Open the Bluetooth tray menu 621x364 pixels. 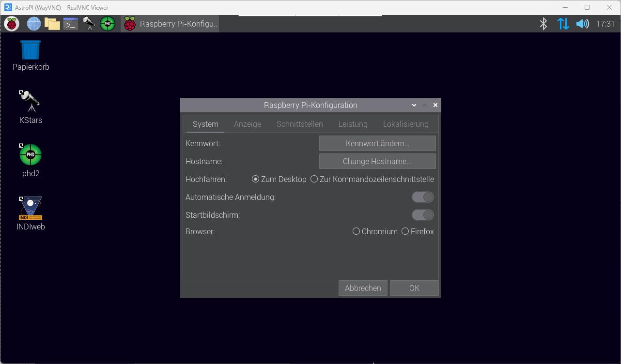click(x=543, y=24)
